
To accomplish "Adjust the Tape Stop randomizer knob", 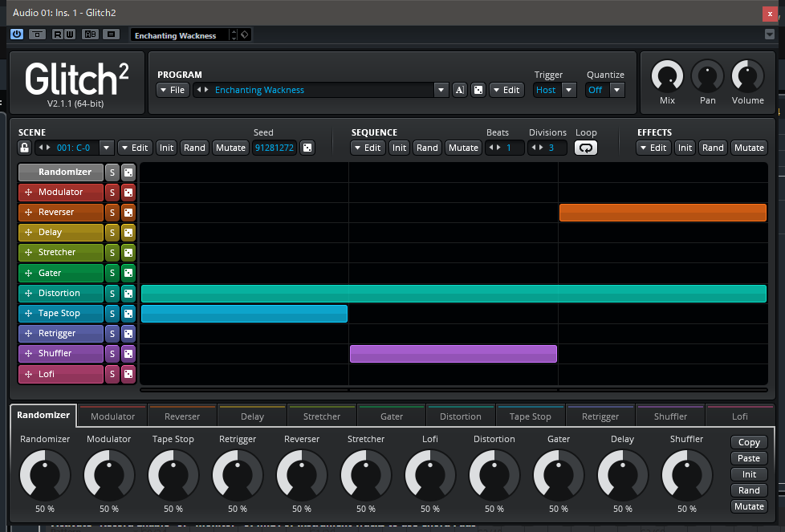I will 173,475.
